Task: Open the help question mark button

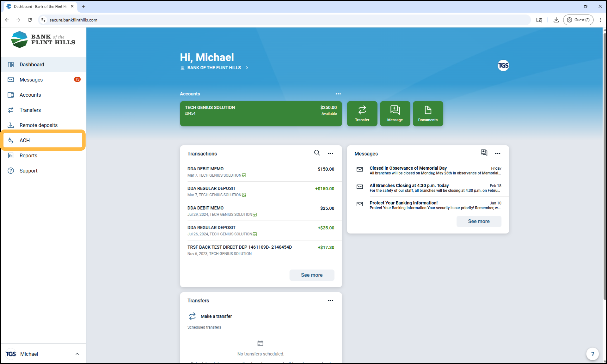Action: click(x=592, y=354)
